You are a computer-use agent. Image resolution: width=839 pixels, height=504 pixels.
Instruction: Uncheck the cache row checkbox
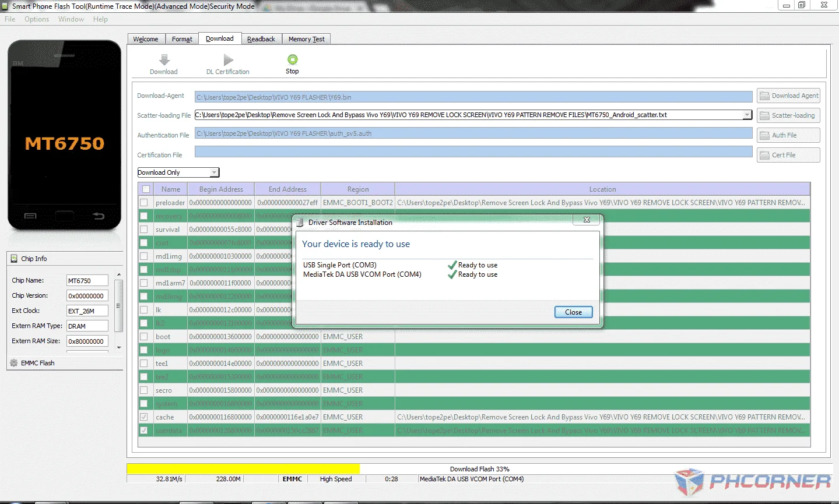(x=143, y=417)
